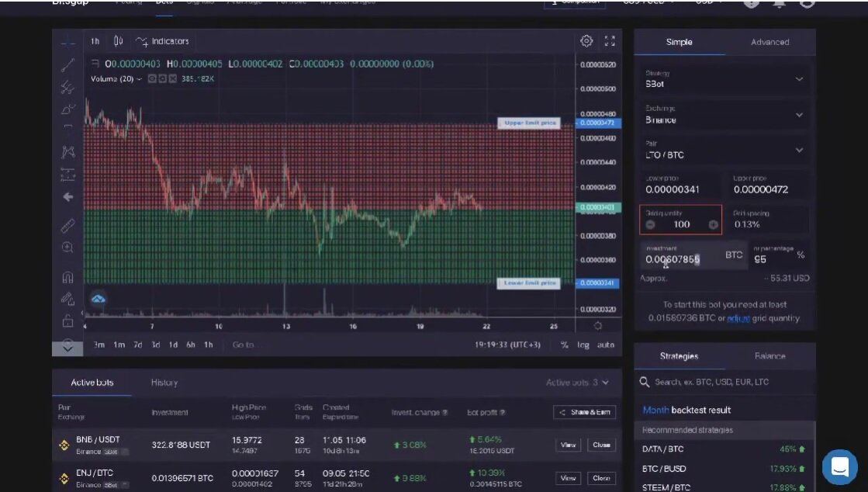Follow the adjust grid quantity link
This screenshot has height=492, width=868.
tap(738, 319)
